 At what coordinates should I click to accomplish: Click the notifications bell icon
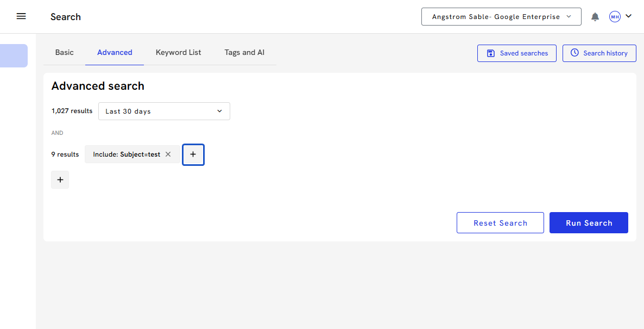tap(595, 17)
